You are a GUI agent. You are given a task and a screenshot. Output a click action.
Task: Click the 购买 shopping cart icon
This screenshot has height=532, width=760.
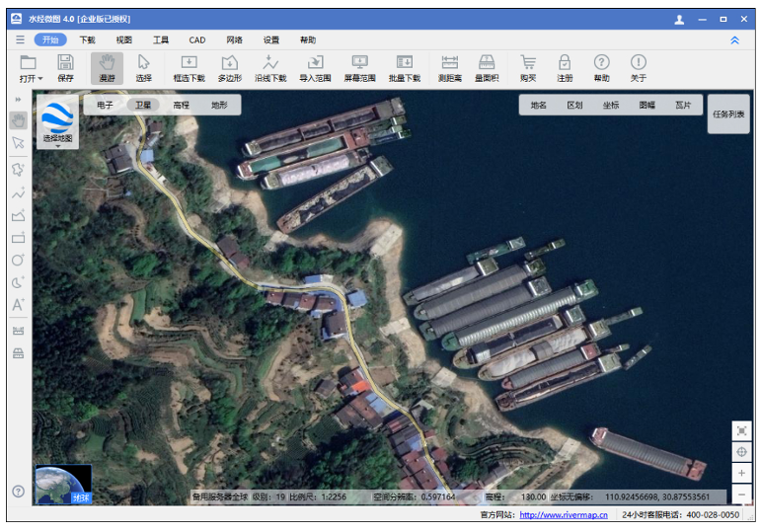coord(528,67)
